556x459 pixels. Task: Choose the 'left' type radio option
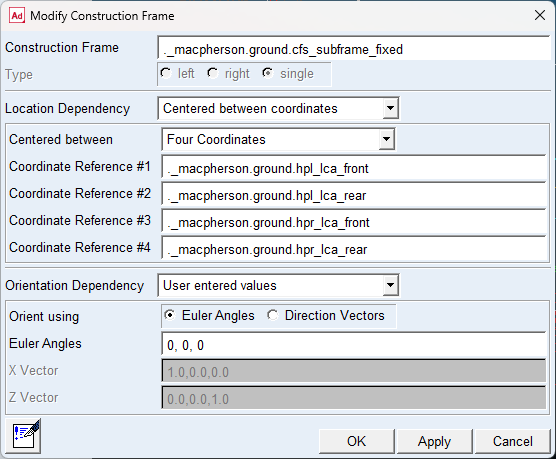click(166, 73)
